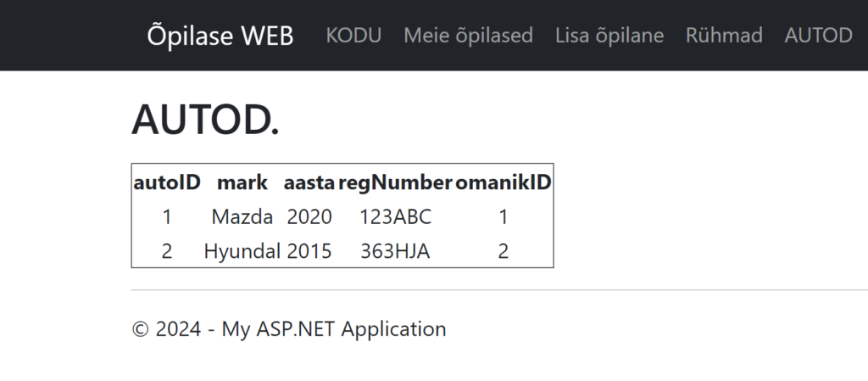Click the aasta column header
The image size is (868, 381).
point(309,182)
